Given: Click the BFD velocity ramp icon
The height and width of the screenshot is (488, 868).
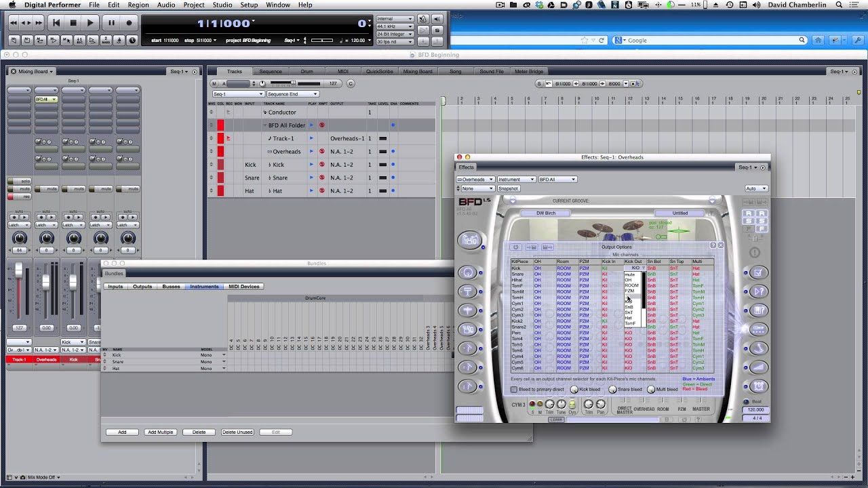Looking at the screenshot, I should tap(759, 367).
